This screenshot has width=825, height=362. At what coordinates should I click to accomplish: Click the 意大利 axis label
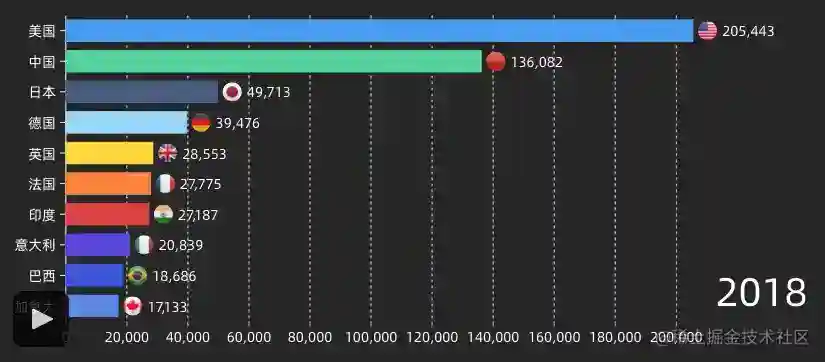(x=35, y=245)
